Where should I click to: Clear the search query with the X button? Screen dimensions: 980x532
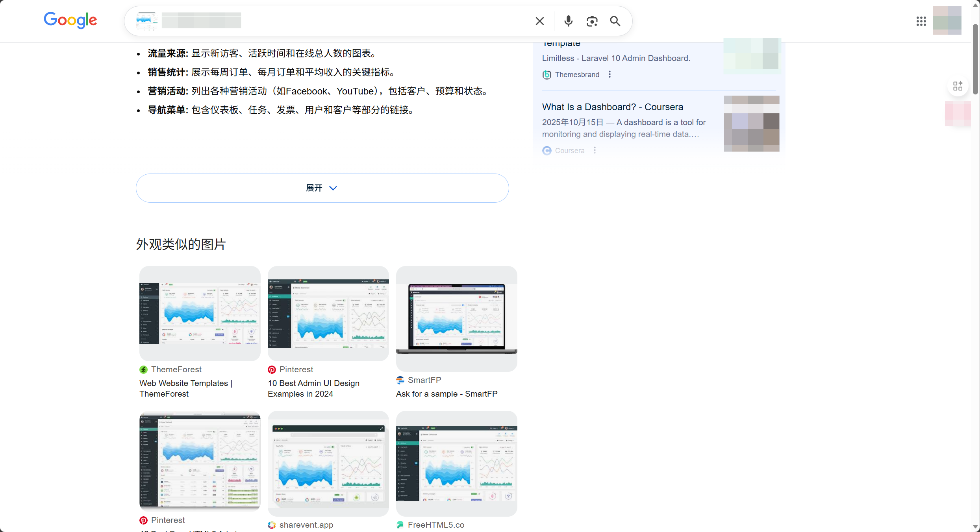(x=539, y=21)
